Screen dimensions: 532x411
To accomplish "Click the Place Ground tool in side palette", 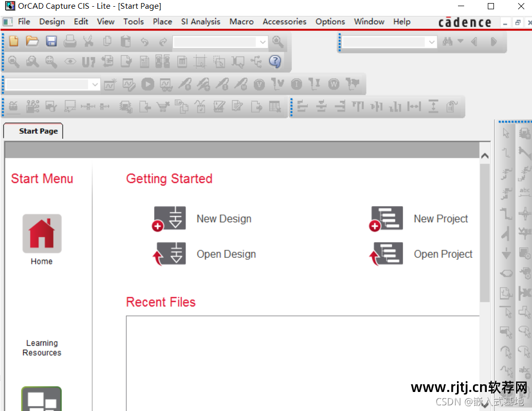I will tap(506, 254).
